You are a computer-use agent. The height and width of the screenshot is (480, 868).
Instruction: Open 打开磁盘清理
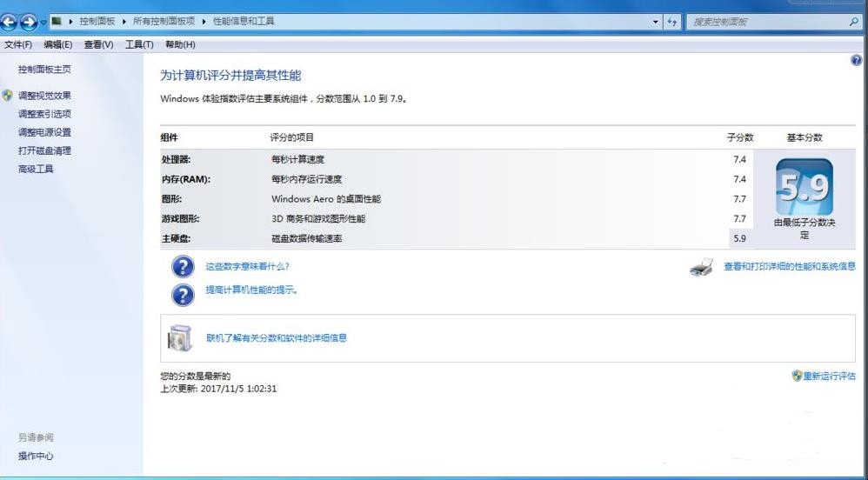[44, 150]
